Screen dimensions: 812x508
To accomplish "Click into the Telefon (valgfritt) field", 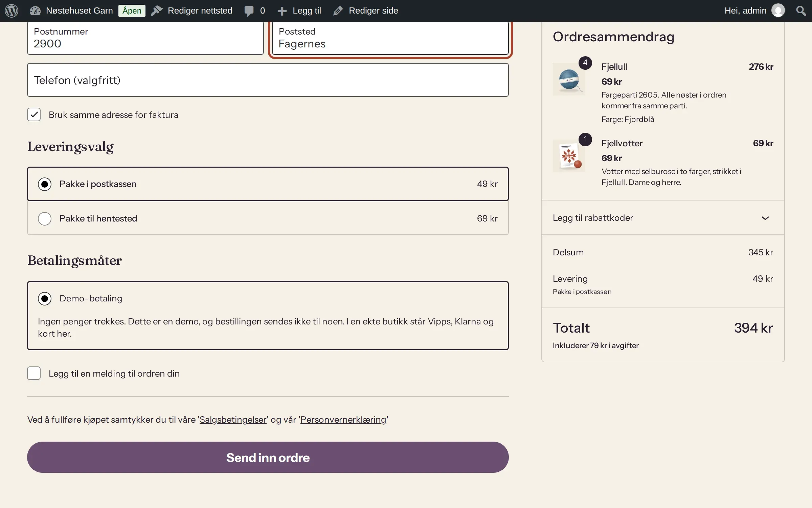I will coord(268,80).
